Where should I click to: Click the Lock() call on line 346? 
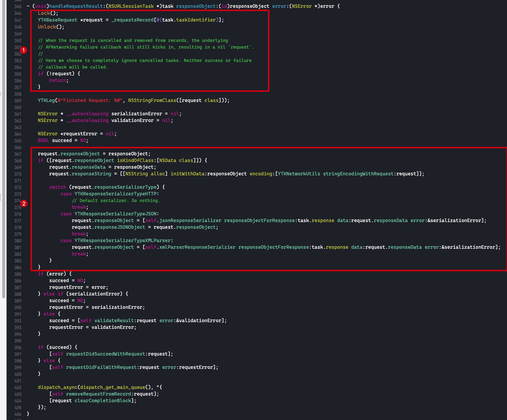tap(44, 13)
